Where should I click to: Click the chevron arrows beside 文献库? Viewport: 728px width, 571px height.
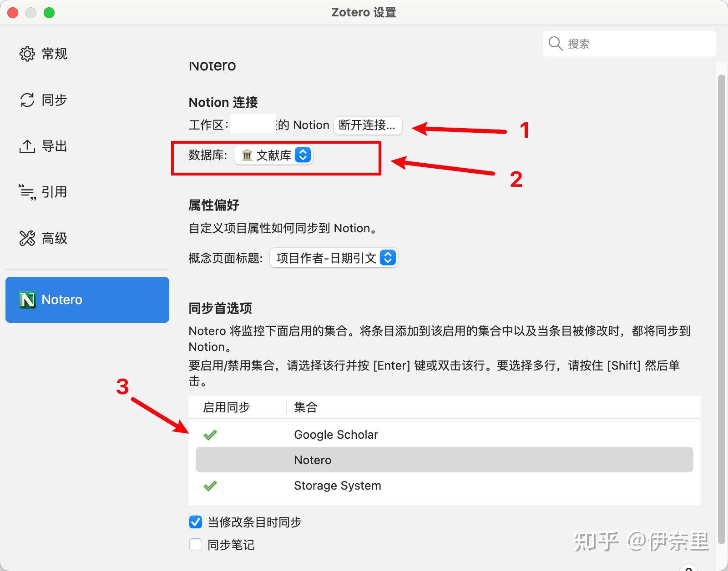click(303, 155)
